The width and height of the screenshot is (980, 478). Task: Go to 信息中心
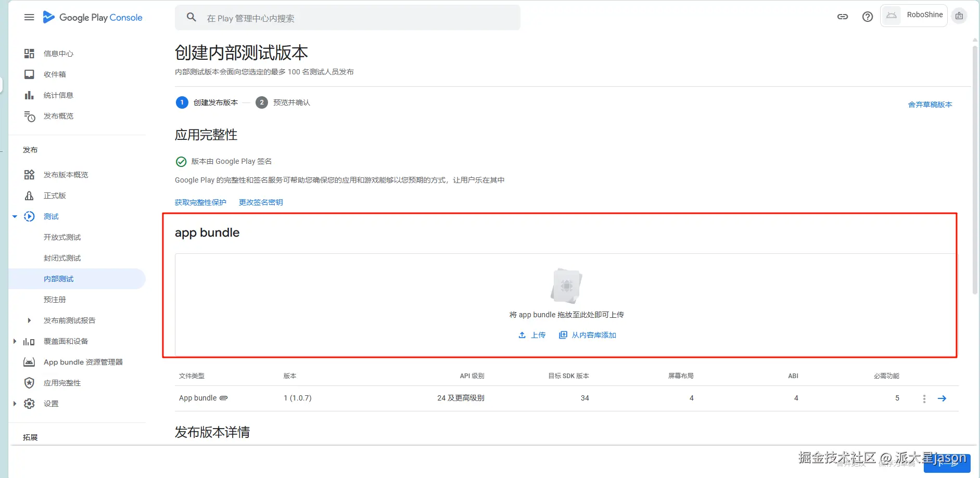58,54
